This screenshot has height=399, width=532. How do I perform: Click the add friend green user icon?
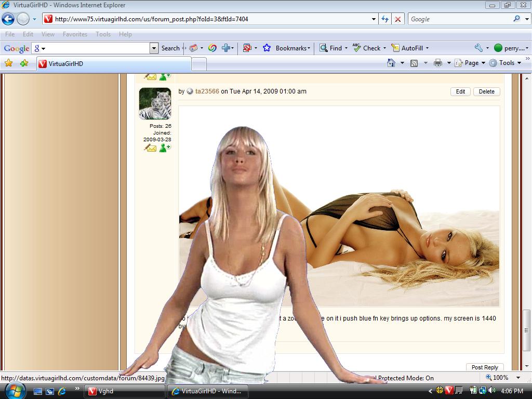165,148
